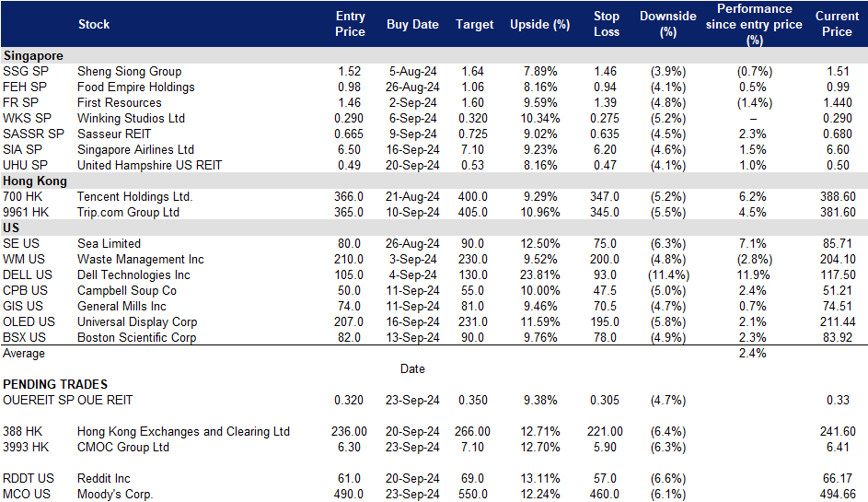Click Campbell Soup Co name
The height and width of the screenshot is (502, 868).
point(127,290)
